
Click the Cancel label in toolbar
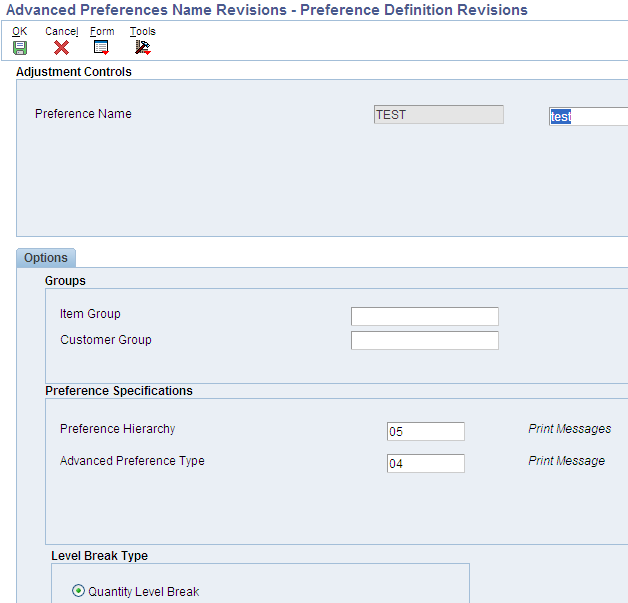62,31
